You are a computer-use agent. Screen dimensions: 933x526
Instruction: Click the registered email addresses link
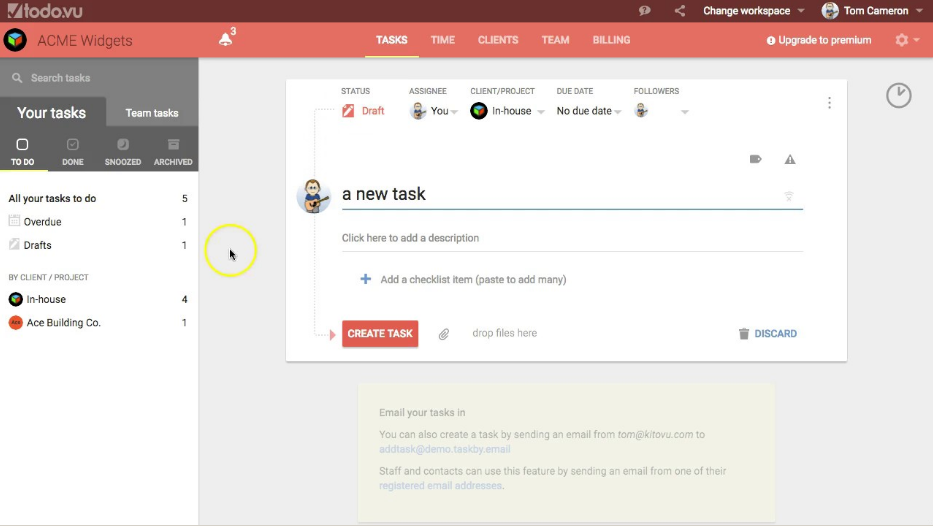(440, 486)
